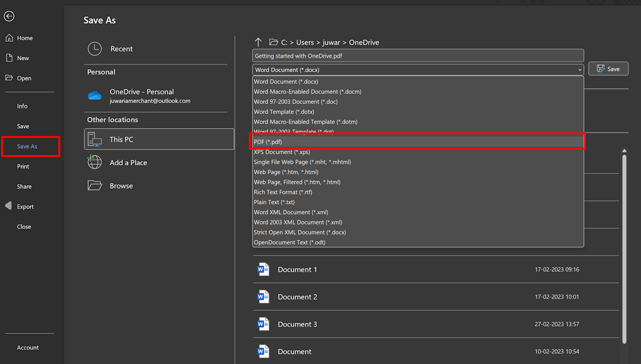Click C: in the folder path
The image size is (641, 364).
284,42
